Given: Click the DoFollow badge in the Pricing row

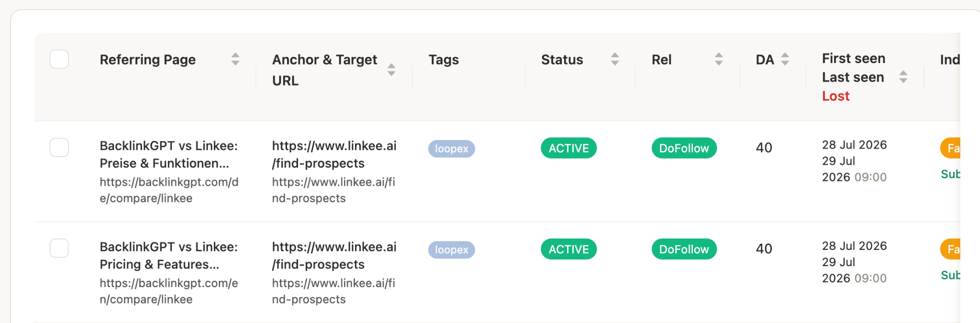Looking at the screenshot, I should coord(684,249).
